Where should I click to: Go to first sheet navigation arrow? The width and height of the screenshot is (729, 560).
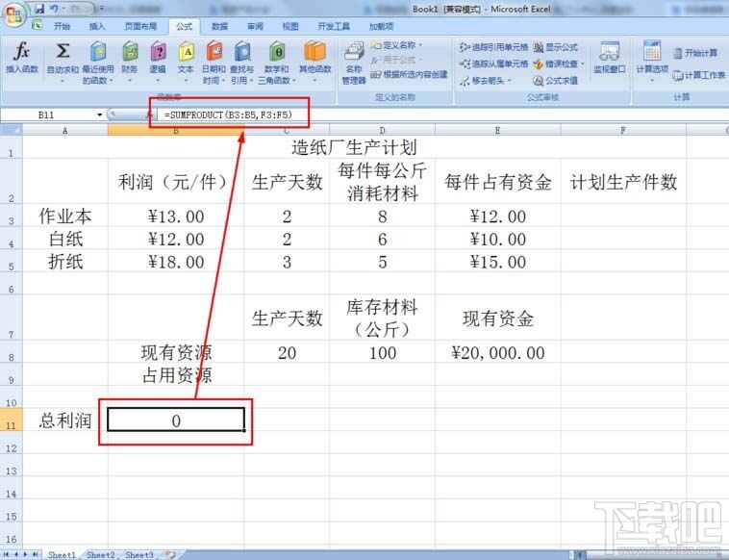pyautogui.click(x=7, y=554)
